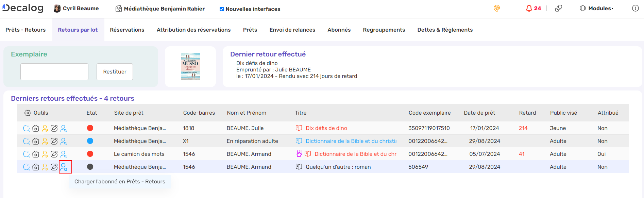Expand the Modules dropdown menu

click(597, 8)
